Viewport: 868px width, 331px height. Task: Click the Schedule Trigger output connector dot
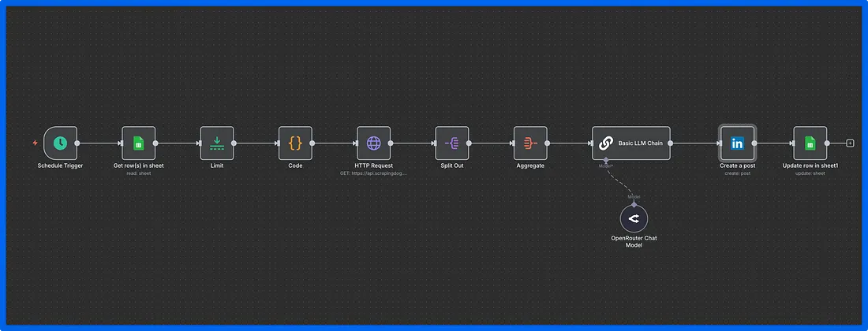coord(77,143)
